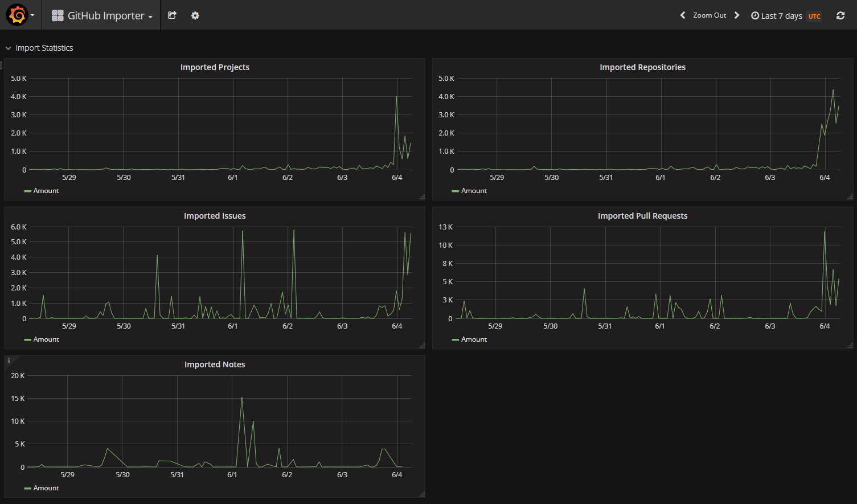Click the Zoom Out button
857x504 pixels.
click(709, 15)
